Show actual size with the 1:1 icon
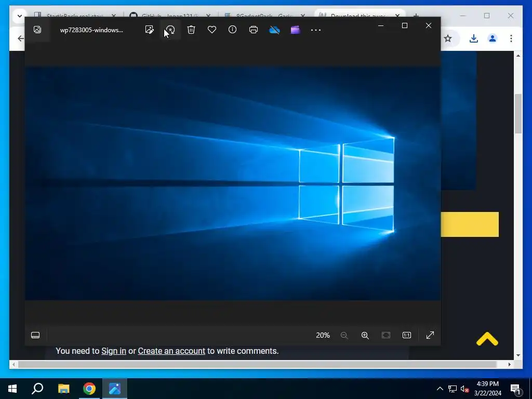The height and width of the screenshot is (399, 532). 406,335
